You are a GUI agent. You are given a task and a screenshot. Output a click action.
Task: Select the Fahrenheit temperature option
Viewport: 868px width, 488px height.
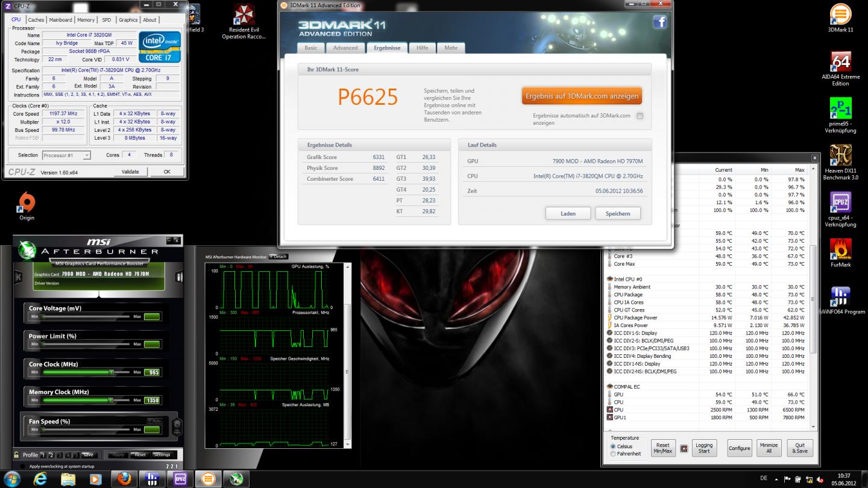coord(614,454)
